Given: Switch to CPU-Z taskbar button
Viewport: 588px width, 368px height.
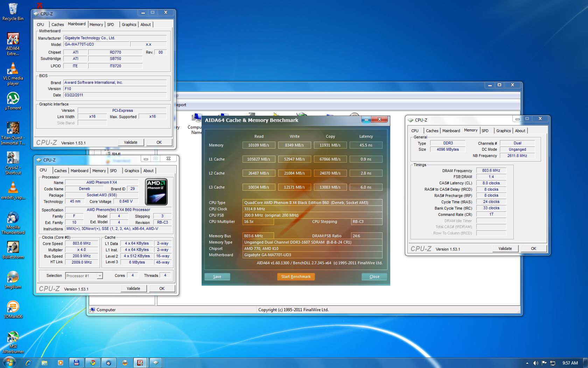Looking at the screenshot, I should pos(156,363).
